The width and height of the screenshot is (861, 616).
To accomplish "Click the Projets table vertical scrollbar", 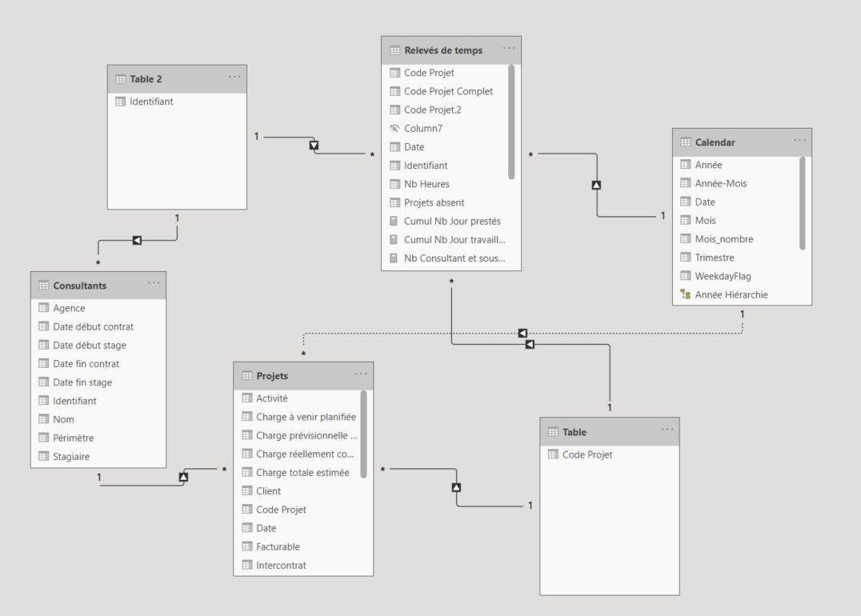I will tap(363, 434).
